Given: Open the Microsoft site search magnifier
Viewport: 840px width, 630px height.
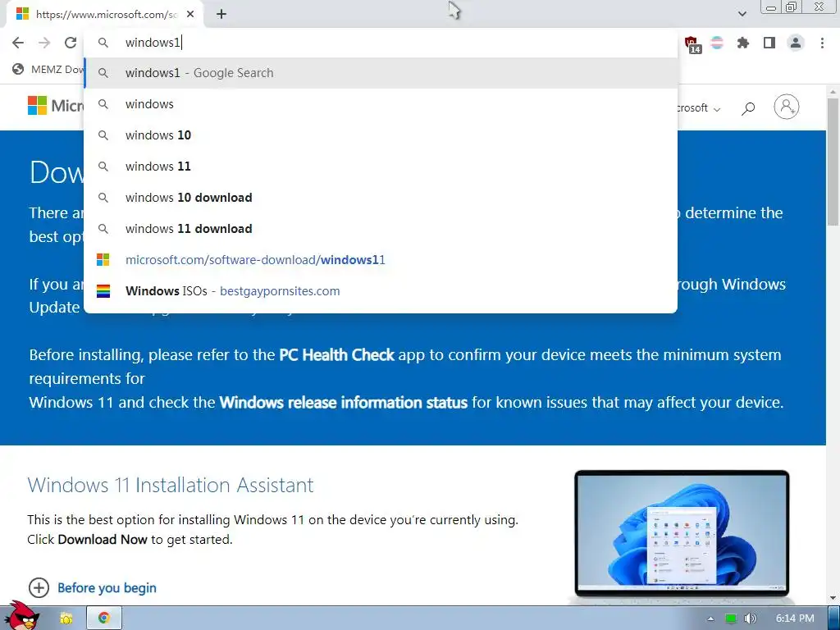Looking at the screenshot, I should 748,108.
